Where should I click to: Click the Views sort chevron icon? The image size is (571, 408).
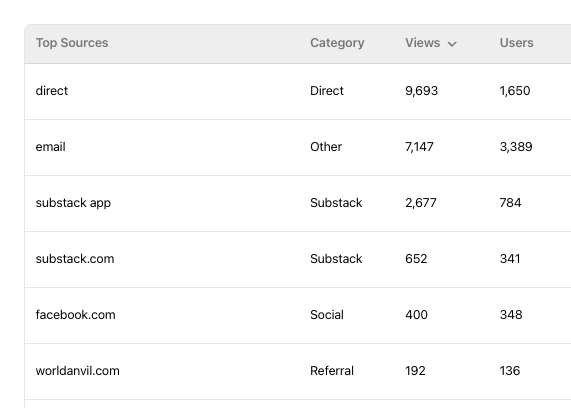click(452, 44)
